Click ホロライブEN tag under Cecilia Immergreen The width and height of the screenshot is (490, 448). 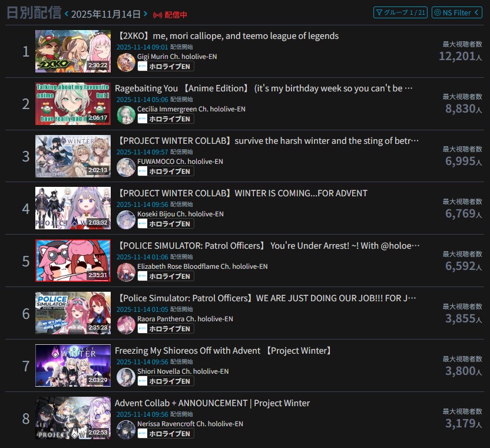165,119
